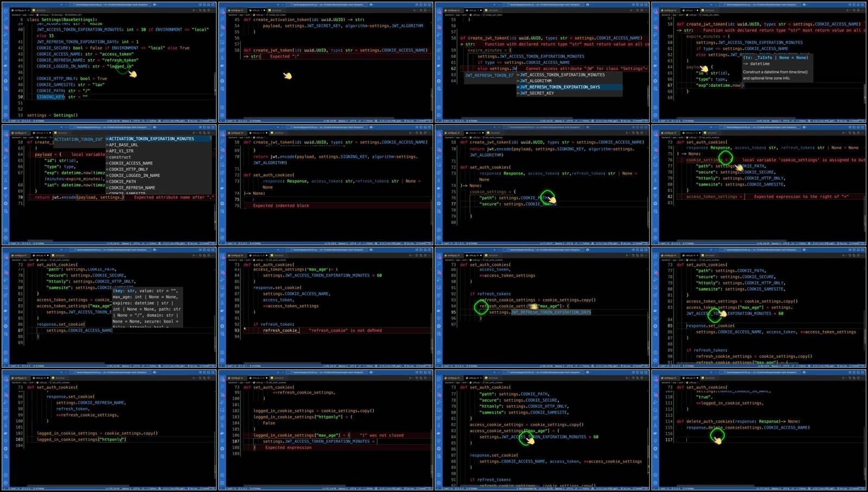Open thumbnail showing '"(" was not closed' error
The height and width of the screenshot is (492, 868).
point(325,430)
